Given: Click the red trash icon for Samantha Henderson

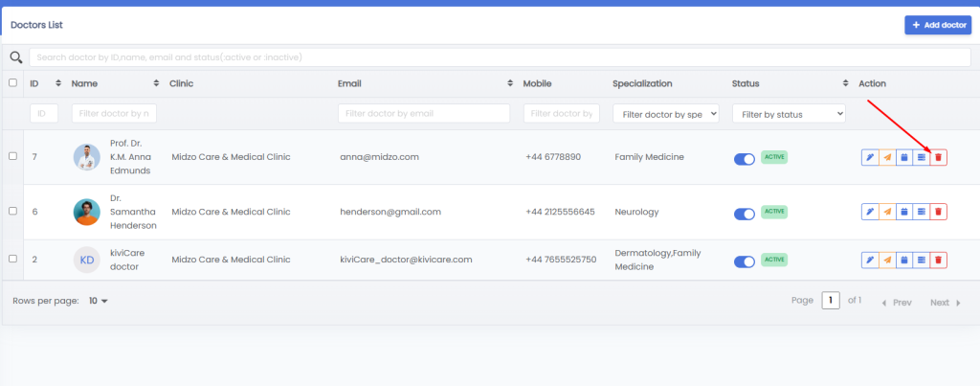Looking at the screenshot, I should [x=938, y=212].
